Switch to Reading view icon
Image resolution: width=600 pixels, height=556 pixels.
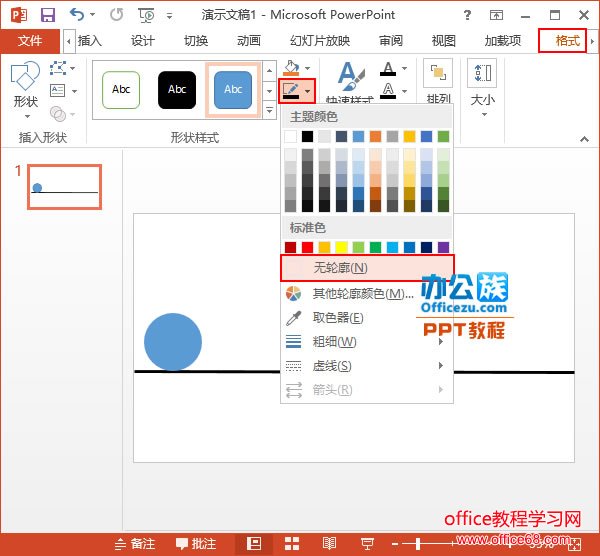329,543
